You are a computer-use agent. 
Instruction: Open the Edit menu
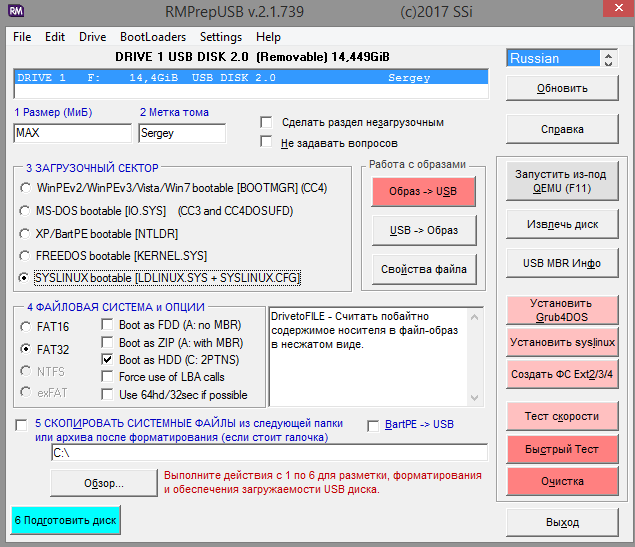(x=55, y=37)
